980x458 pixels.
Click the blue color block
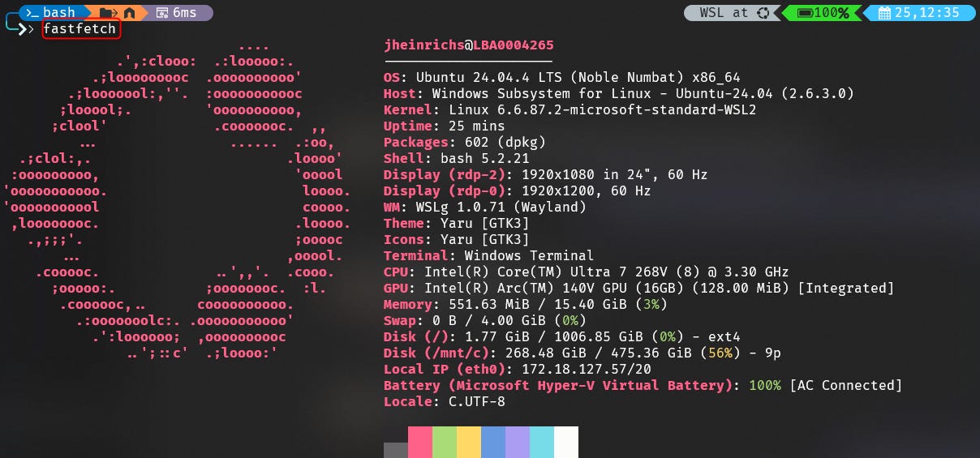(x=493, y=443)
